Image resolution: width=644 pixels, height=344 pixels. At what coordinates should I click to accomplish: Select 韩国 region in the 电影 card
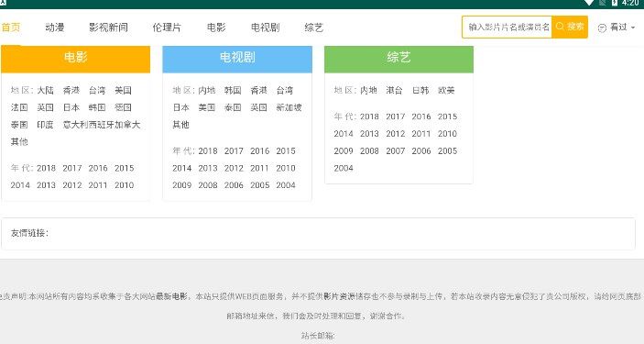coord(97,107)
